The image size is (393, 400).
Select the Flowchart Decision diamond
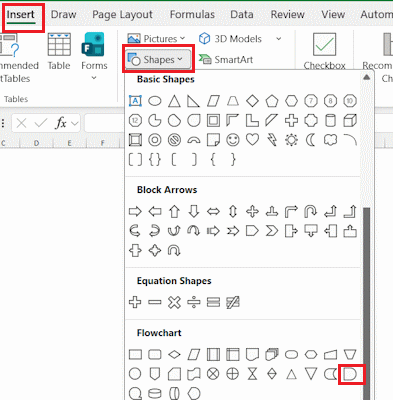(174, 354)
